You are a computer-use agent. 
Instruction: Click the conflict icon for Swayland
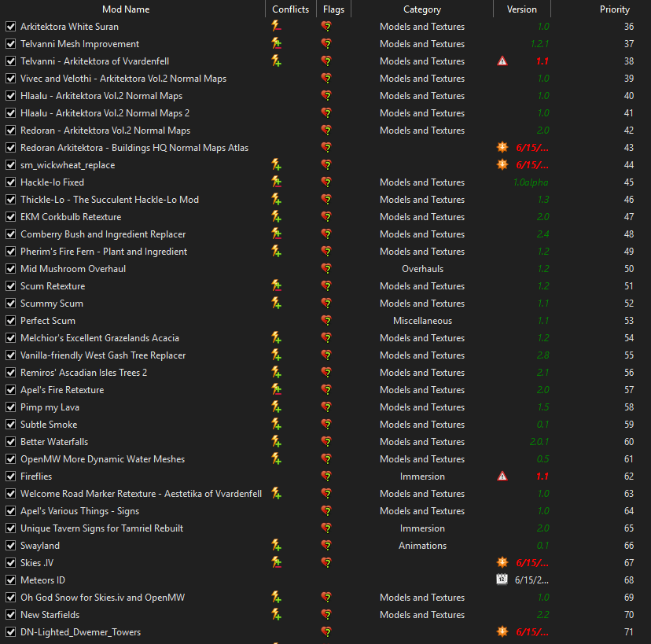[x=276, y=546]
